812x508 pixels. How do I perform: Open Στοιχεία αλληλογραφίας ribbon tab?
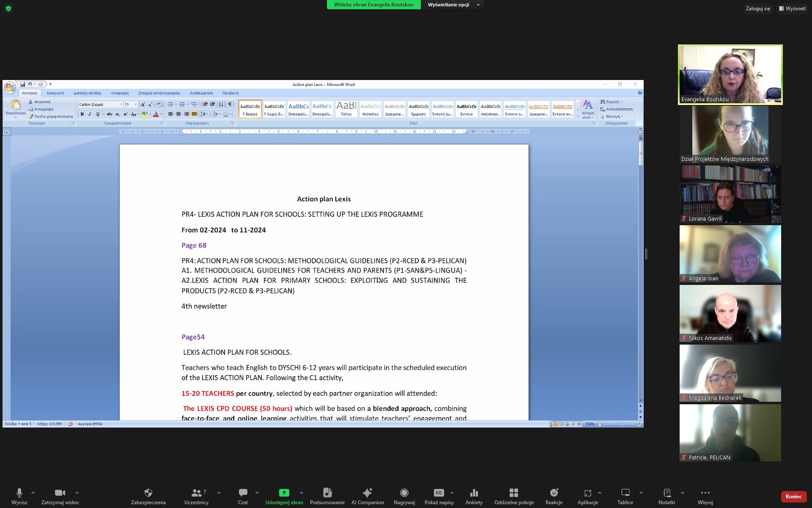pos(159,93)
